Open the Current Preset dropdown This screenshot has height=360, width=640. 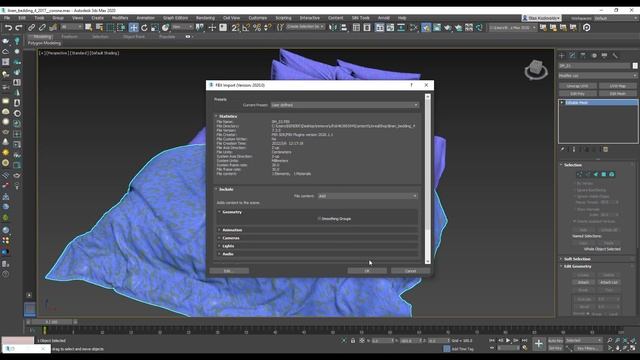[x=345, y=105]
